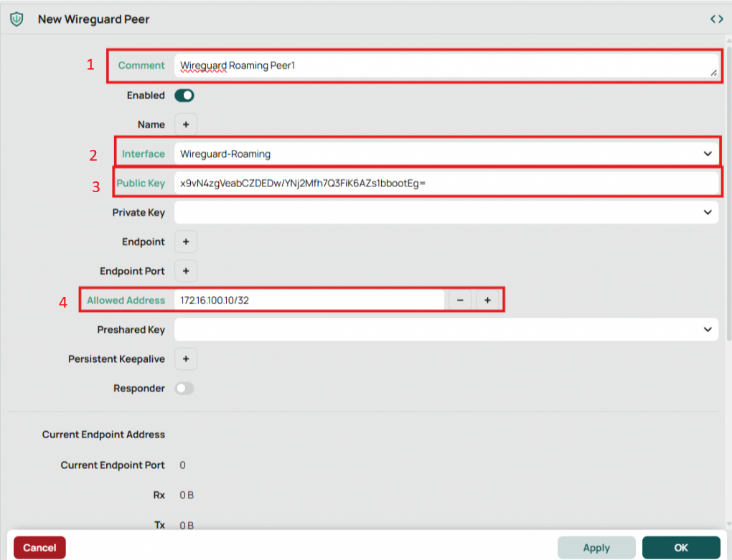732x560 pixels.
Task: Open the code view angle-brackets icon
Action: point(717,19)
